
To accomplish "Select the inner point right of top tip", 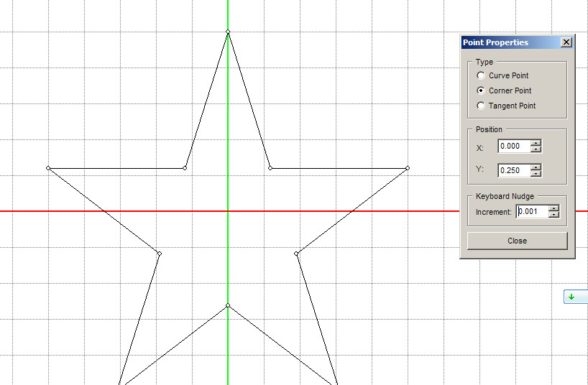I will point(270,168).
